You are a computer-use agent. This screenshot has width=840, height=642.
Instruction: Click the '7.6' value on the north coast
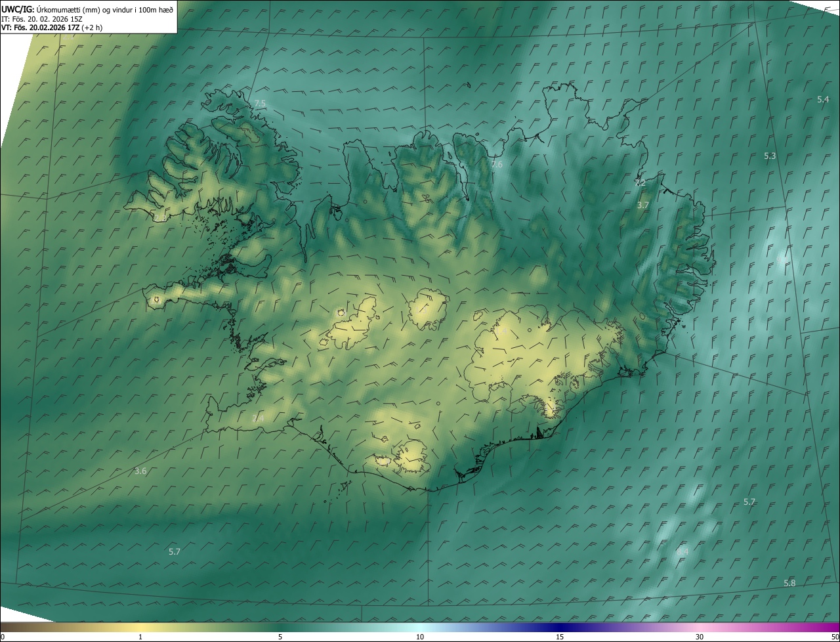pyautogui.click(x=497, y=164)
